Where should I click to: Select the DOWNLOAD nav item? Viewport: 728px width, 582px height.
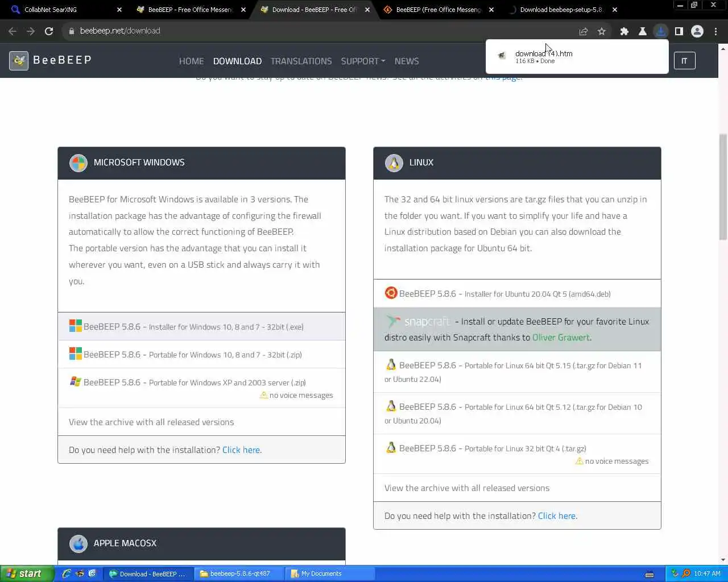[237, 61]
